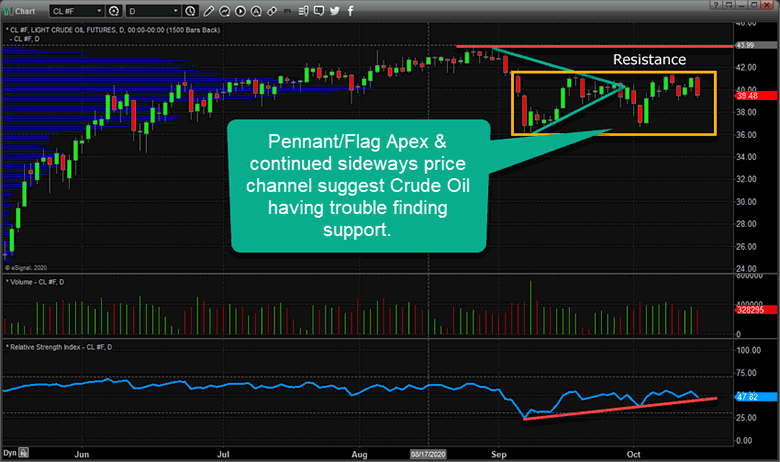Click the red Resistance line at 43.99
This screenshot has height=462, width=780.
pyautogui.click(x=594, y=47)
